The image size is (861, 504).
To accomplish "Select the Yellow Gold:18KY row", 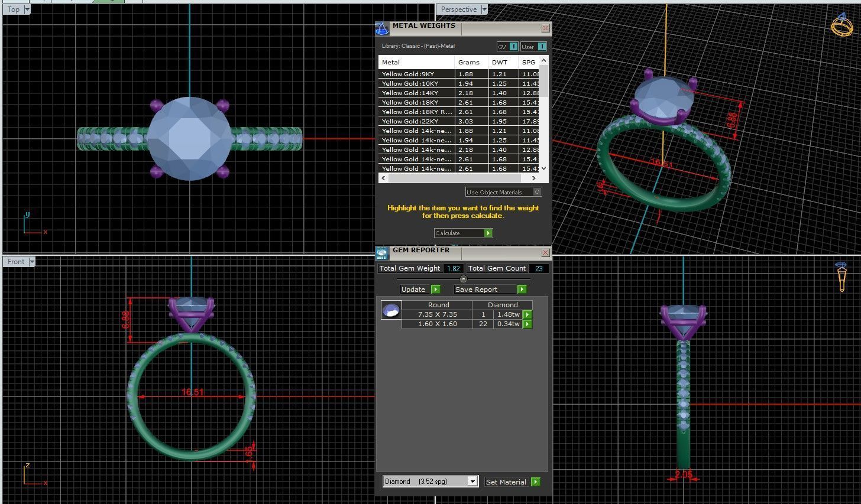I will 459,102.
